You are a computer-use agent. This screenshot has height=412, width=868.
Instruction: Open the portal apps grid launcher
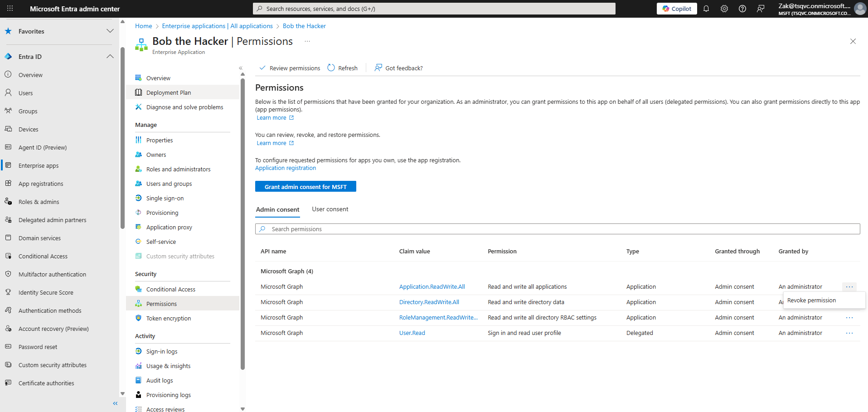10,9
